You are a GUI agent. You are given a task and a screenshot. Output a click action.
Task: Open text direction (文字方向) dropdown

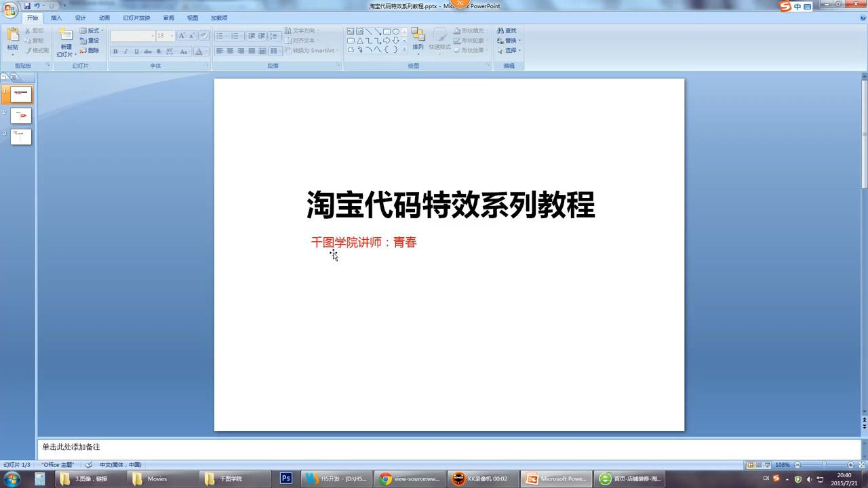[x=302, y=30]
